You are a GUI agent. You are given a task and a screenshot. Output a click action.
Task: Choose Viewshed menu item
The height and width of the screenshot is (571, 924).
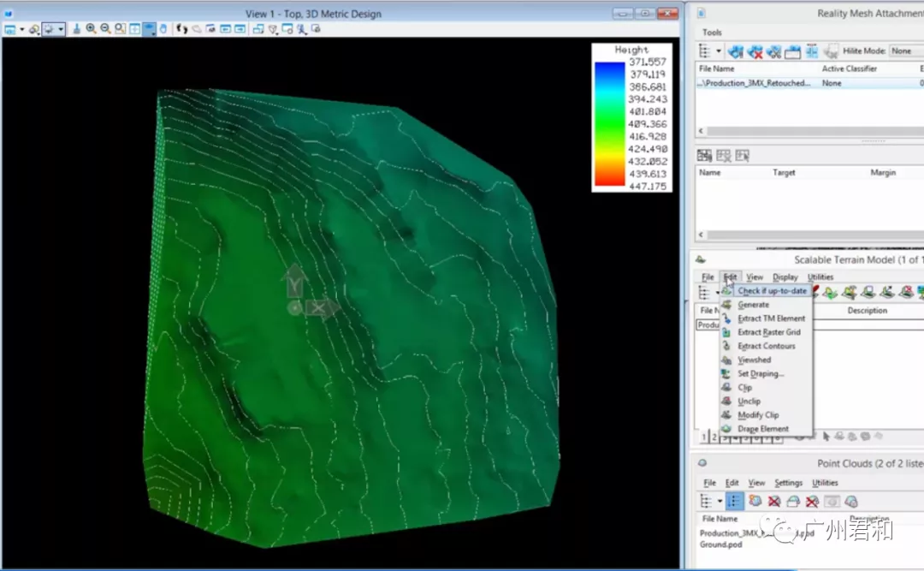(x=766, y=360)
